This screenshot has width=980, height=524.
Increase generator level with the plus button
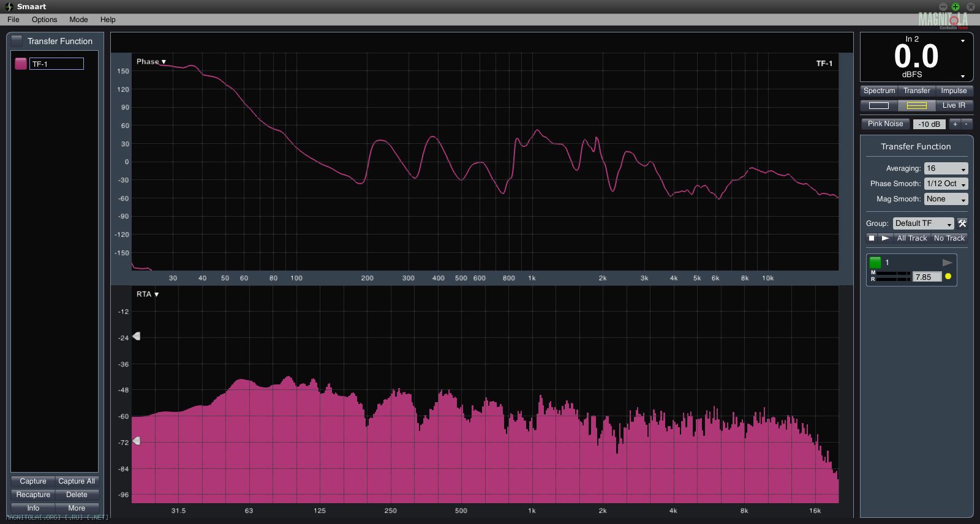tap(955, 124)
